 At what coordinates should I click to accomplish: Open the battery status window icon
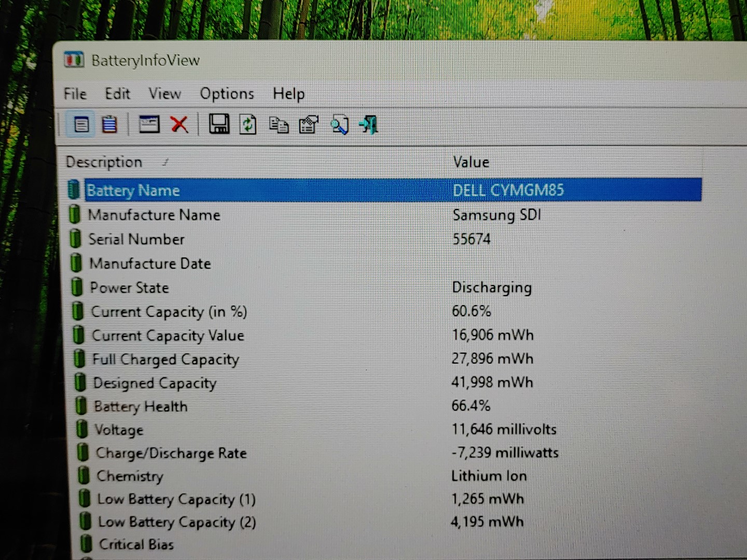[x=149, y=124]
